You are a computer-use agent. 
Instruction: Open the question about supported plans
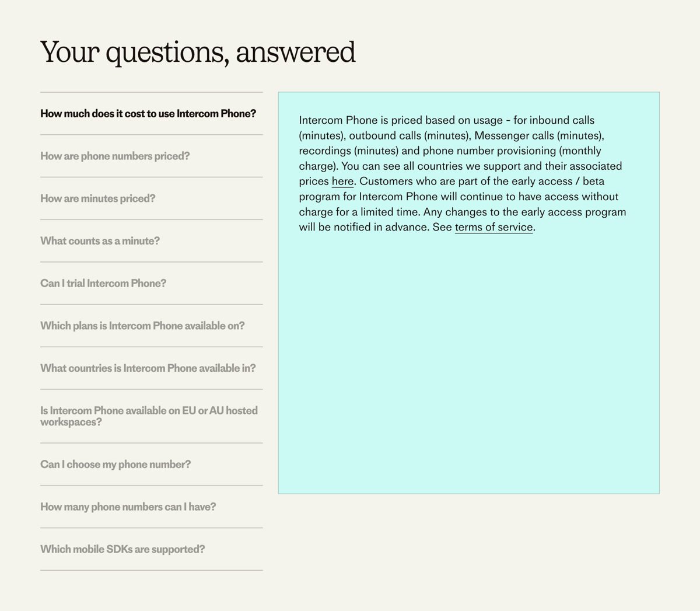[143, 326]
